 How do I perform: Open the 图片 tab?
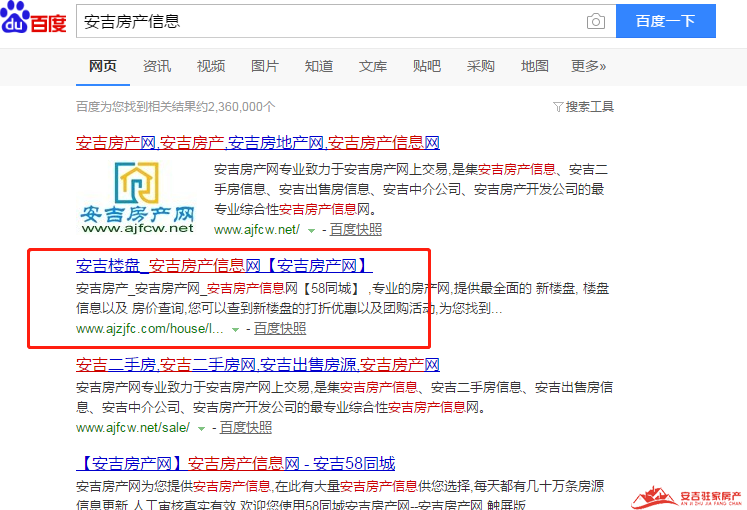tap(265, 66)
